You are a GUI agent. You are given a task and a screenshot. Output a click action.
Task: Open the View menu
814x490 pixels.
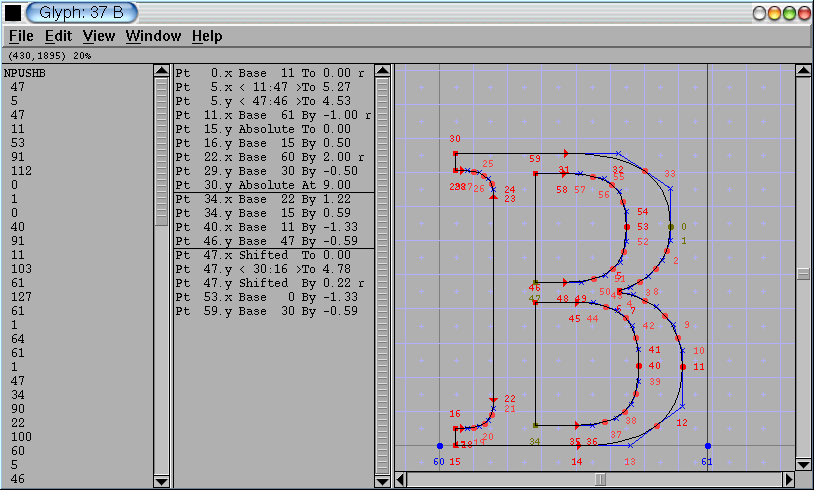(x=99, y=36)
